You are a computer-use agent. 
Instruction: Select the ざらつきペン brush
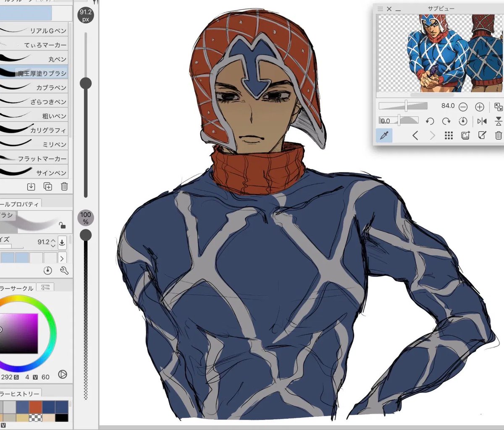34,102
